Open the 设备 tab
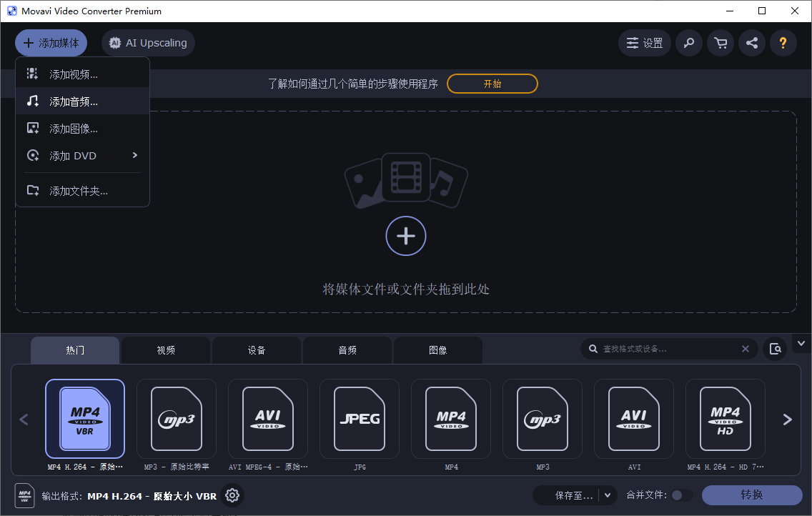 pyautogui.click(x=257, y=349)
